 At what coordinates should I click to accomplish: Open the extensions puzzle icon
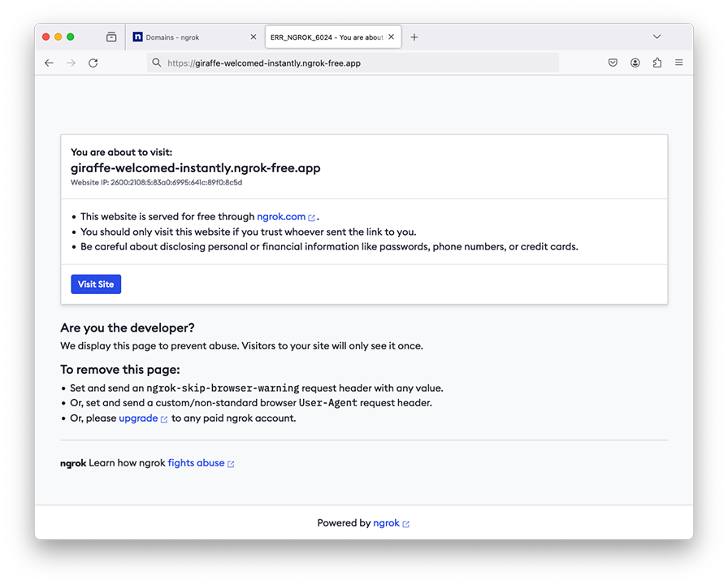[x=657, y=63]
